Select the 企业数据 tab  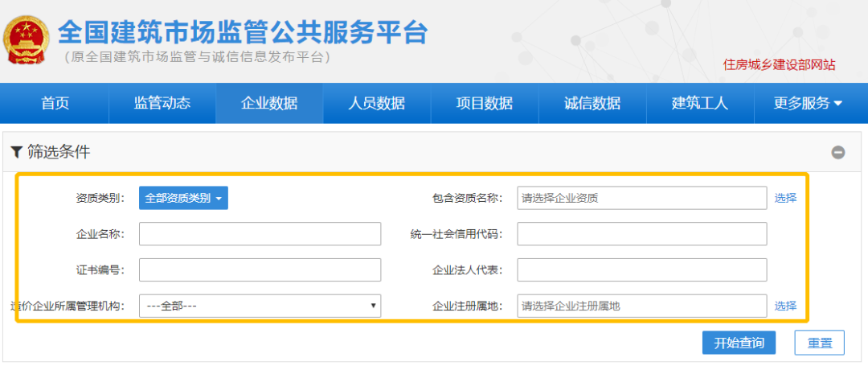(x=269, y=103)
